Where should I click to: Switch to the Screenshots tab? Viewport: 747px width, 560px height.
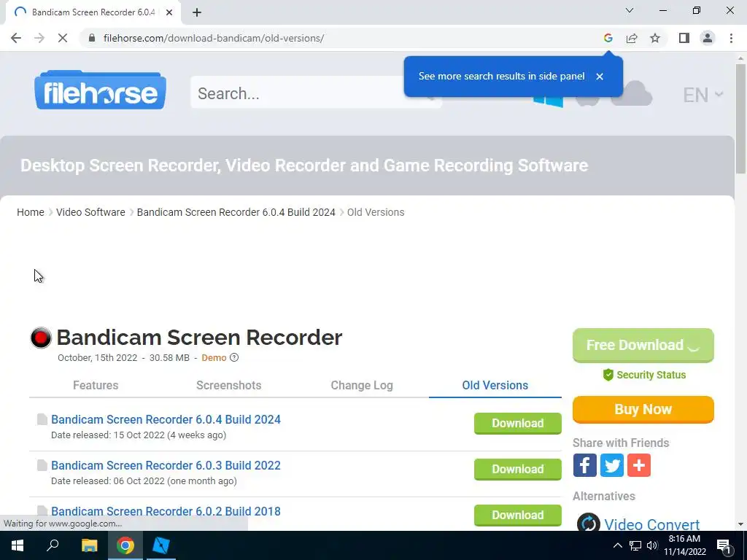point(228,385)
